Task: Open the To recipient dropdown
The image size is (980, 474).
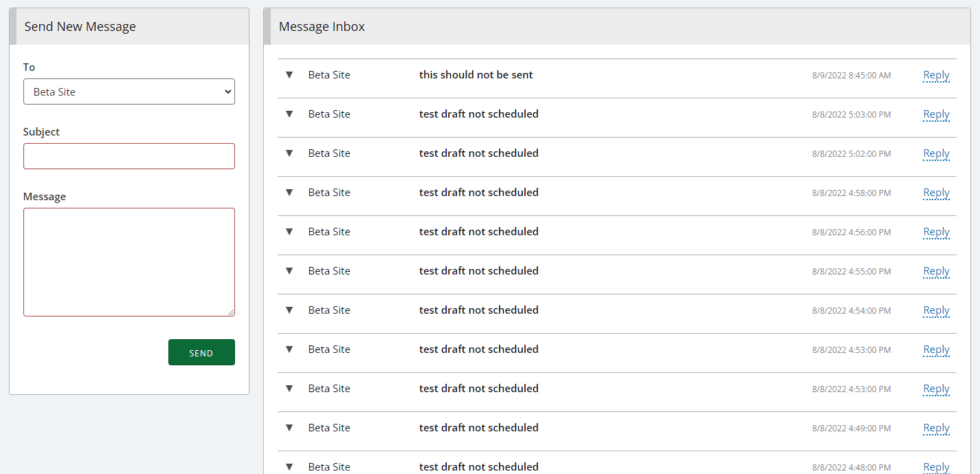Action: click(x=129, y=91)
